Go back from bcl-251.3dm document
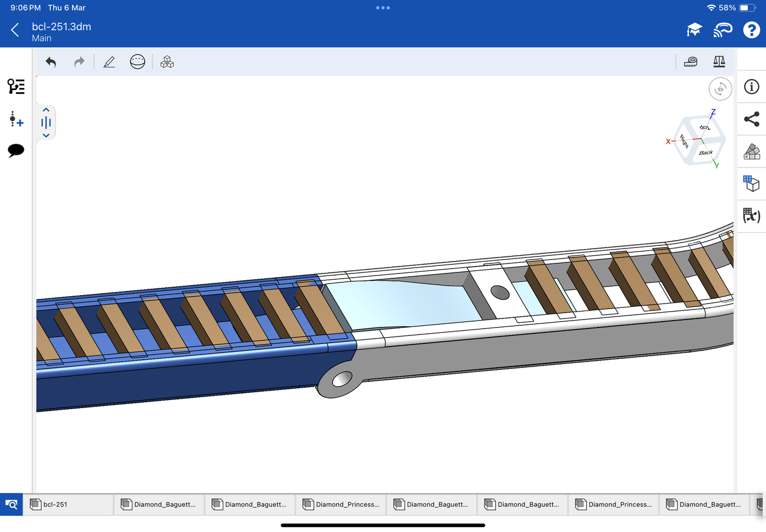 pyautogui.click(x=15, y=30)
